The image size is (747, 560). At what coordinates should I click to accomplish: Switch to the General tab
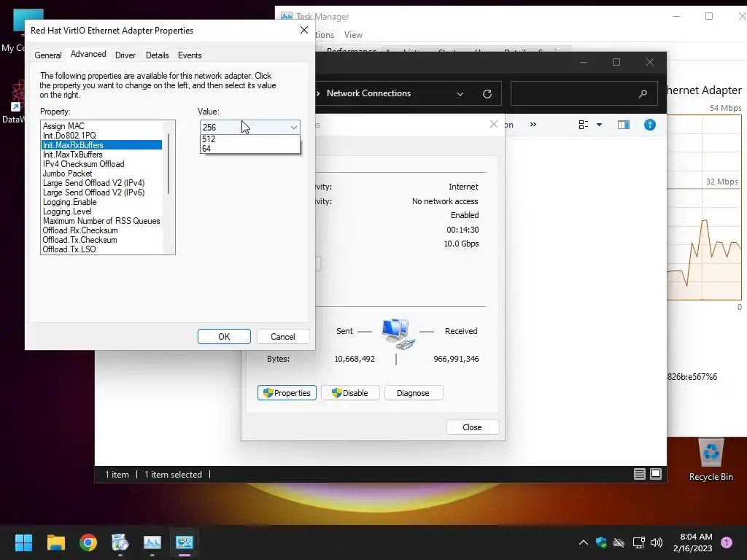click(47, 55)
